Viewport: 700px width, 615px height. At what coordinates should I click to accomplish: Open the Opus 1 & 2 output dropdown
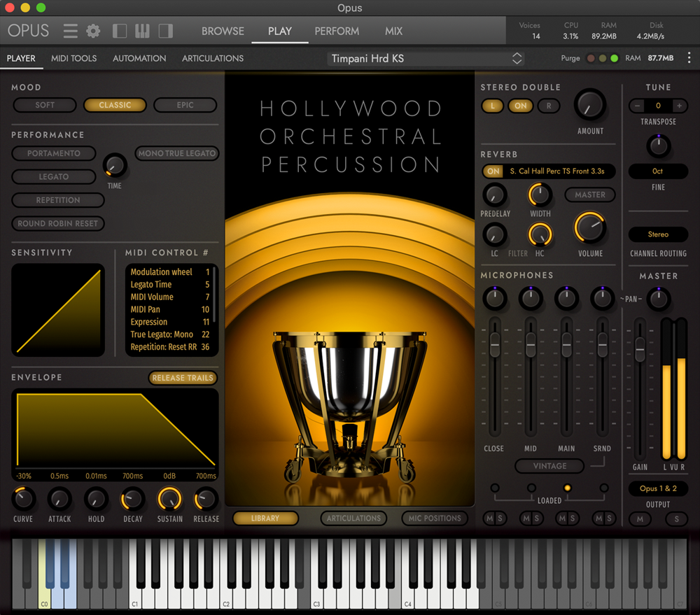pyautogui.click(x=657, y=488)
